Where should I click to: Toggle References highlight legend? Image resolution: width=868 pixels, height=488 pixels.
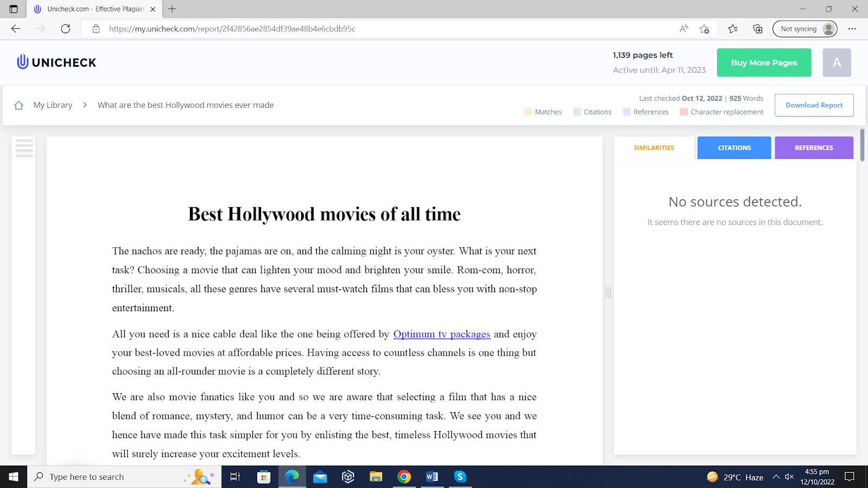pyautogui.click(x=646, y=112)
